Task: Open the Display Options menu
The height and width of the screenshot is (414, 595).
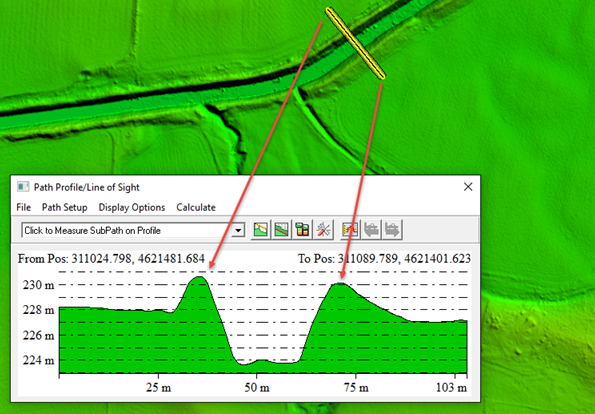Action: (132, 207)
